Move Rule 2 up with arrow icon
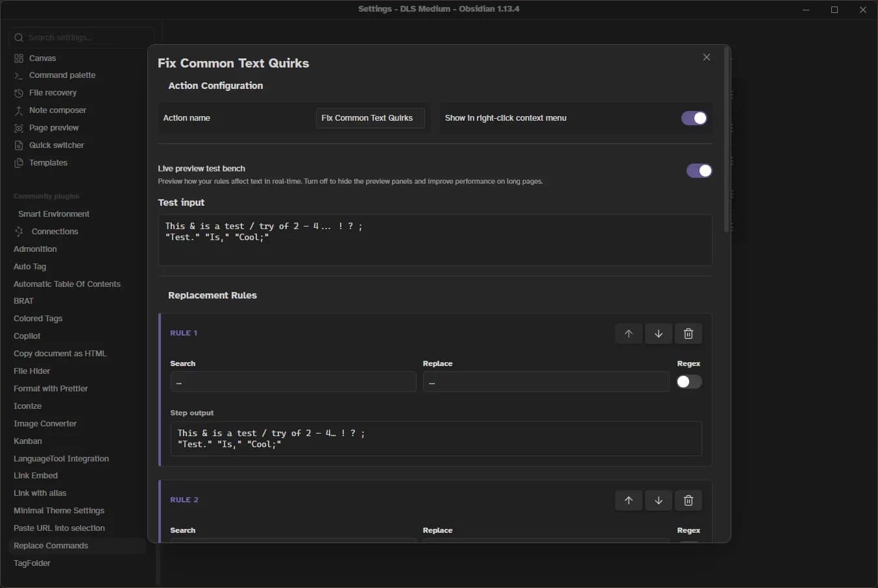The image size is (878, 588). pyautogui.click(x=628, y=500)
